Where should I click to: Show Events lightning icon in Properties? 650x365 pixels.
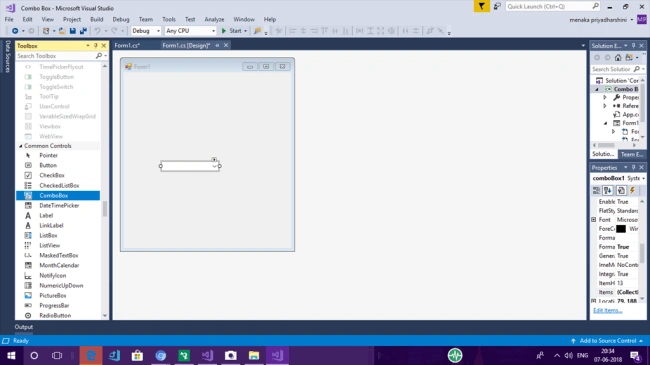(x=632, y=190)
